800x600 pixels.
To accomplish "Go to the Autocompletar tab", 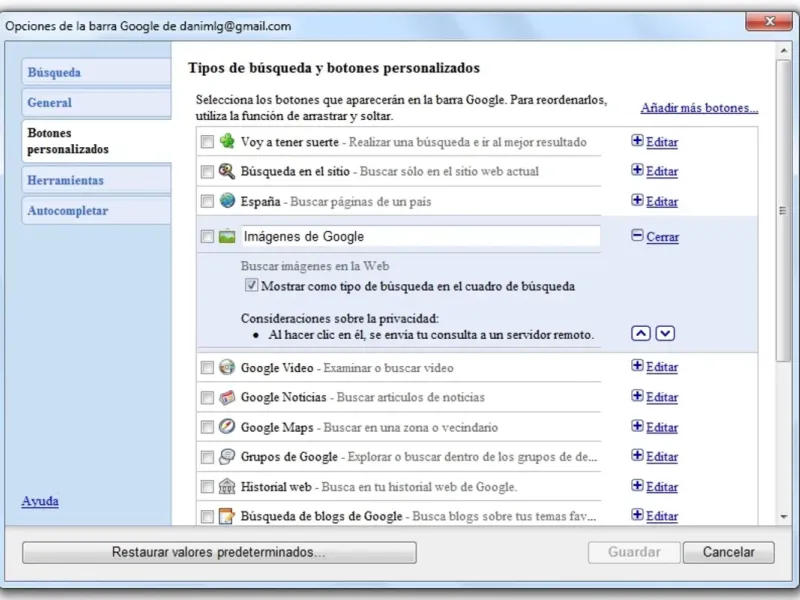I will click(x=96, y=211).
